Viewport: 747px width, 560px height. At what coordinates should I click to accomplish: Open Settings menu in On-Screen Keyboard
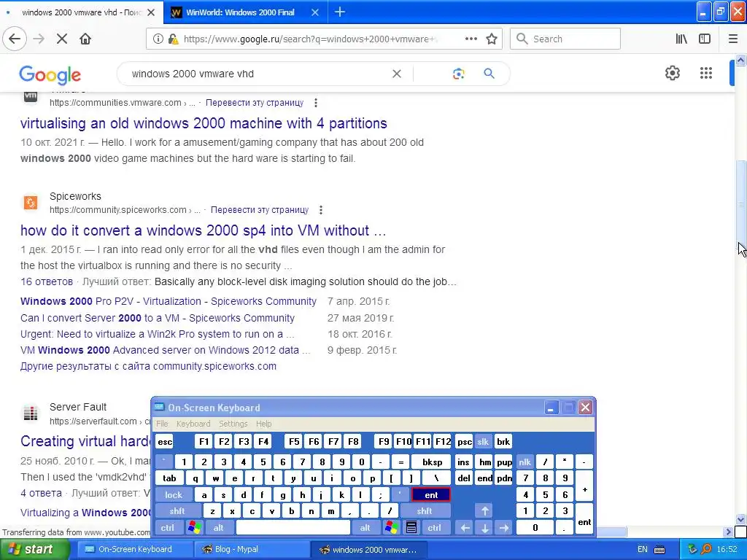[233, 424]
